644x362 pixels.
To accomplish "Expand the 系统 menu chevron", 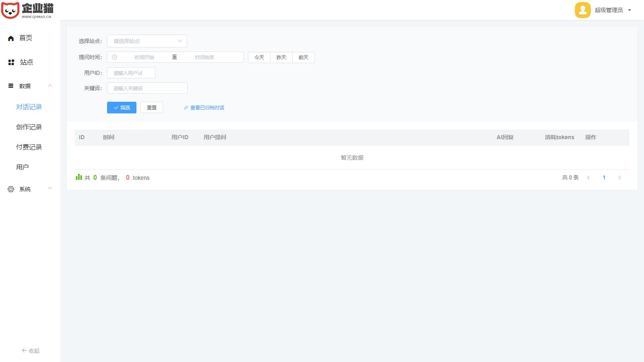I will point(50,188).
